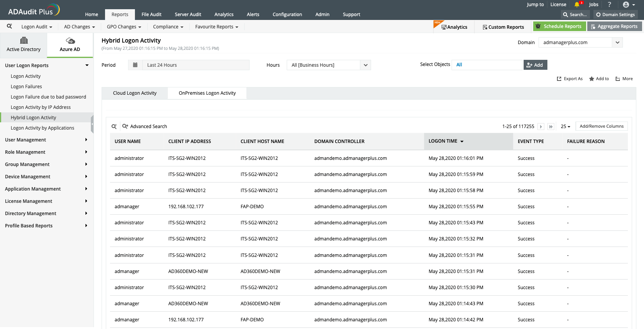The height and width of the screenshot is (329, 644).
Task: Switch to Cloud Logon Activity tab
Action: click(x=135, y=93)
